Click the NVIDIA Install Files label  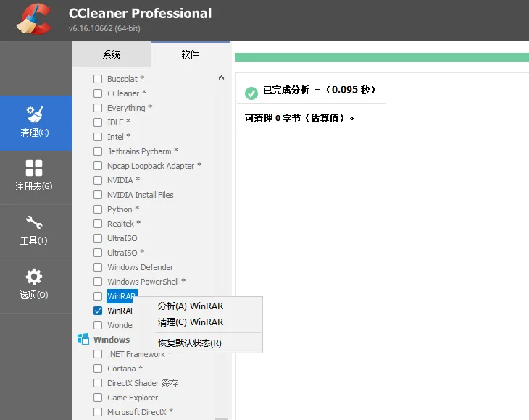141,195
